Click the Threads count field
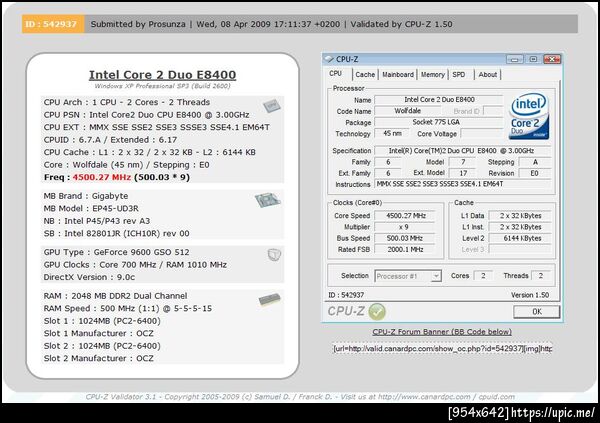600x423 pixels. [x=540, y=276]
